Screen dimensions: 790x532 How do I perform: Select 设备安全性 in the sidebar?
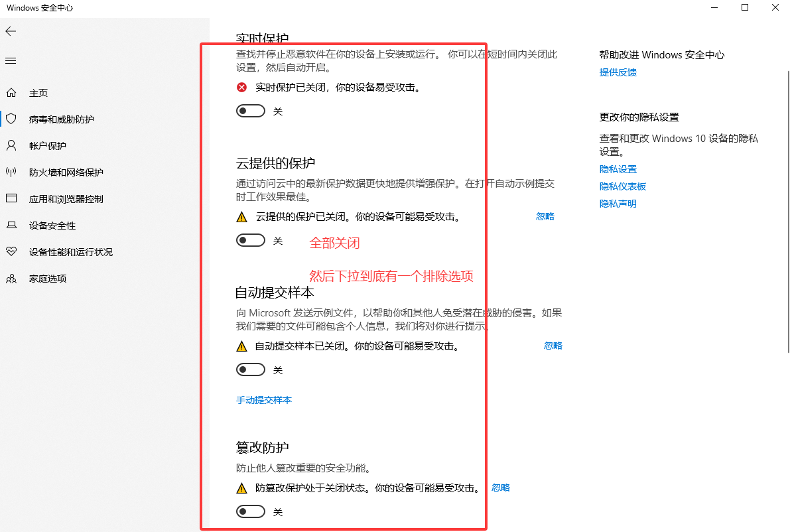(x=52, y=226)
